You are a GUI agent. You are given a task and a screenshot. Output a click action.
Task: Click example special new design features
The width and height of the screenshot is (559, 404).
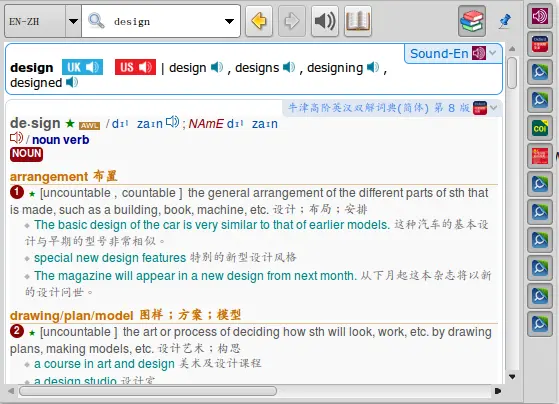tap(110, 257)
